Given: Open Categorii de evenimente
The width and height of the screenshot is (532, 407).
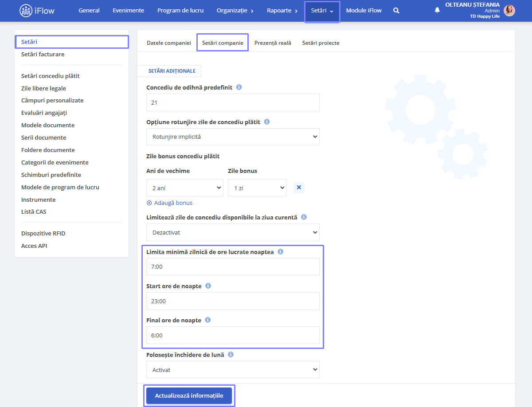Looking at the screenshot, I should [55, 162].
